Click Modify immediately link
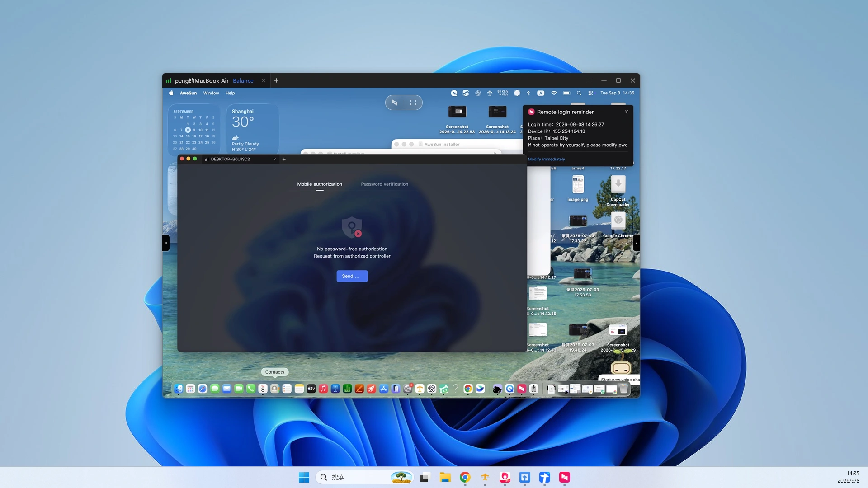Viewport: 868px width, 488px height. [x=546, y=159]
